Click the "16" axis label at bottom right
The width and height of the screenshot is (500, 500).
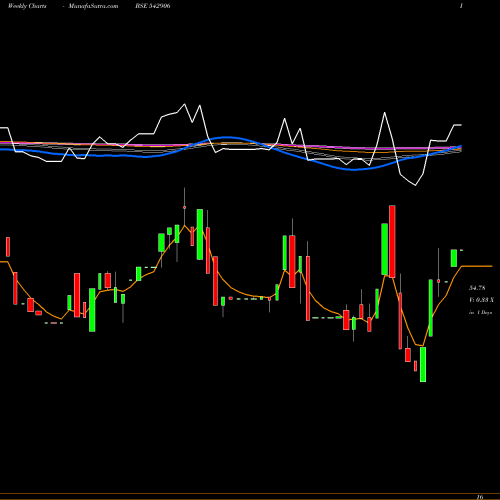(480, 497)
